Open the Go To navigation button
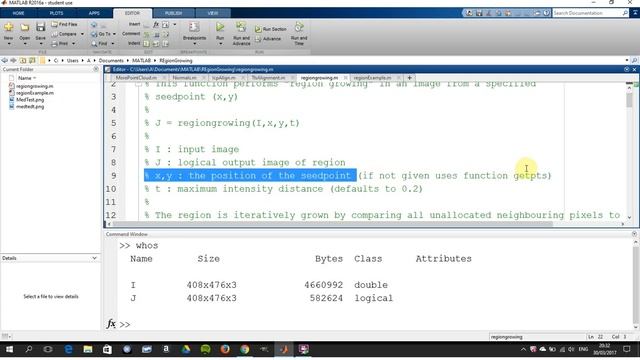 pos(101,34)
